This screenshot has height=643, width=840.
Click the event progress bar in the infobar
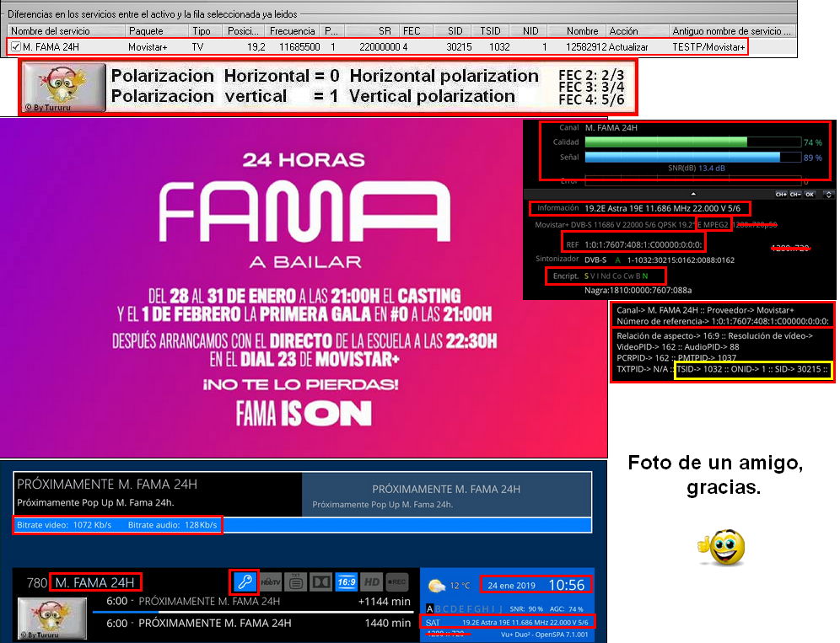tap(253, 612)
